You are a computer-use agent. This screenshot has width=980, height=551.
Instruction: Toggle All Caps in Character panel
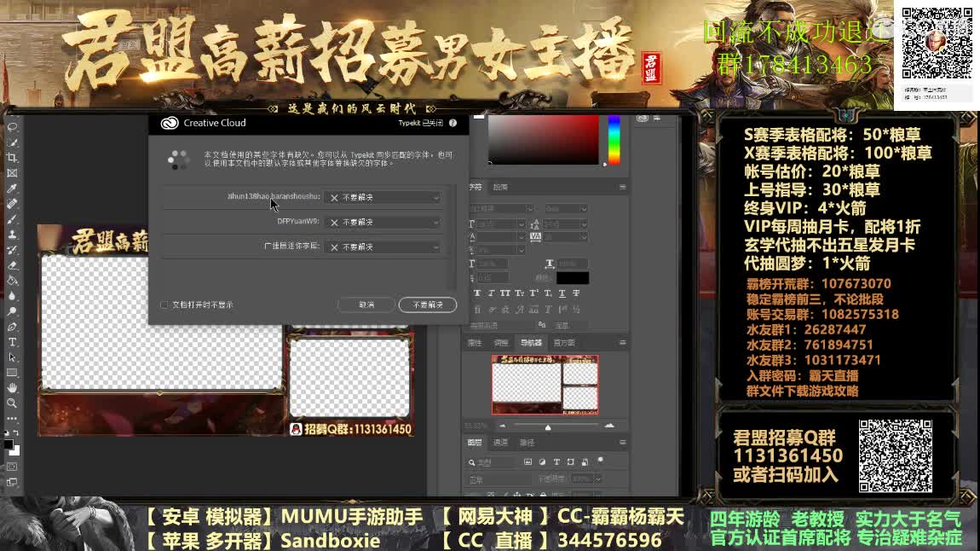point(505,293)
